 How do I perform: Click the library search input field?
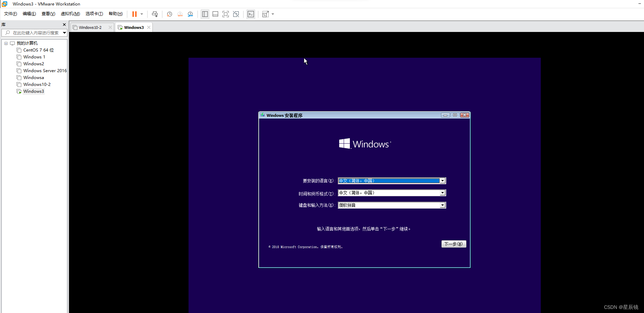[34, 33]
